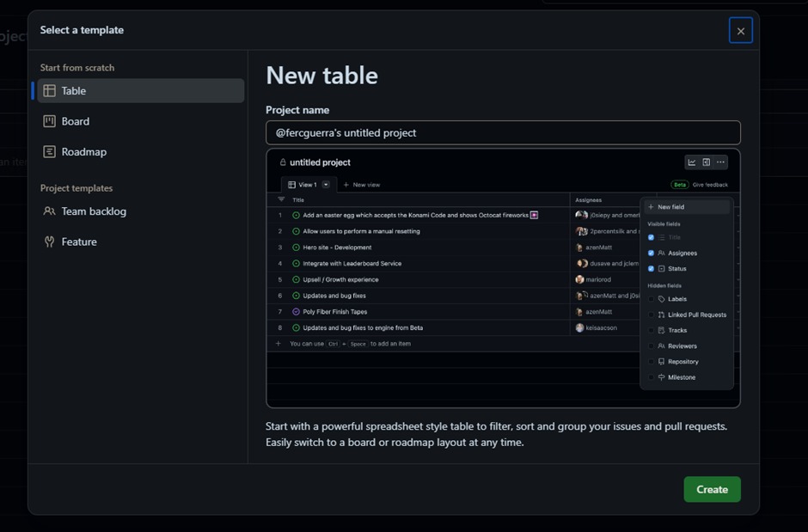Open the insights chart icon in preview

click(692, 162)
